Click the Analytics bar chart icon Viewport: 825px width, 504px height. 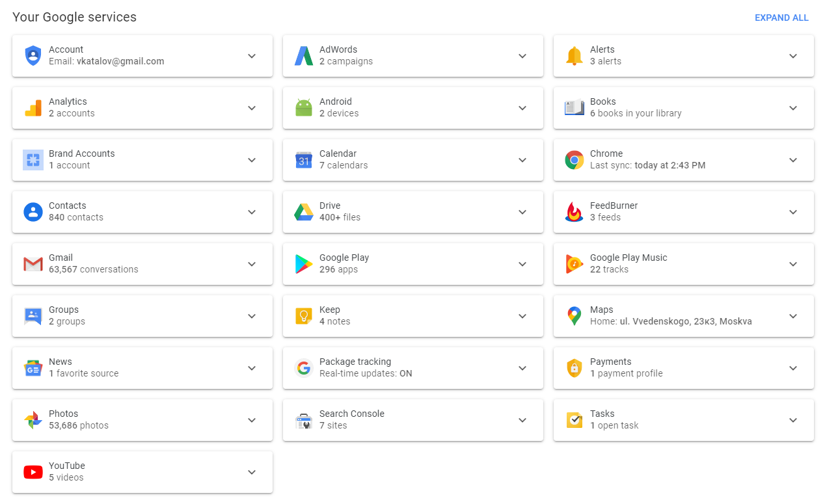pyautogui.click(x=33, y=108)
